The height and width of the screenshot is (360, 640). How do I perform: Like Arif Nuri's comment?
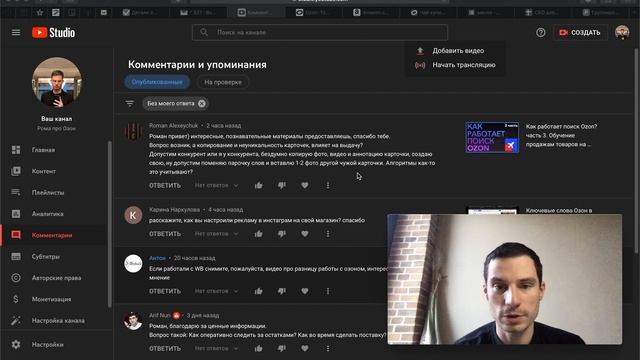tap(258, 349)
